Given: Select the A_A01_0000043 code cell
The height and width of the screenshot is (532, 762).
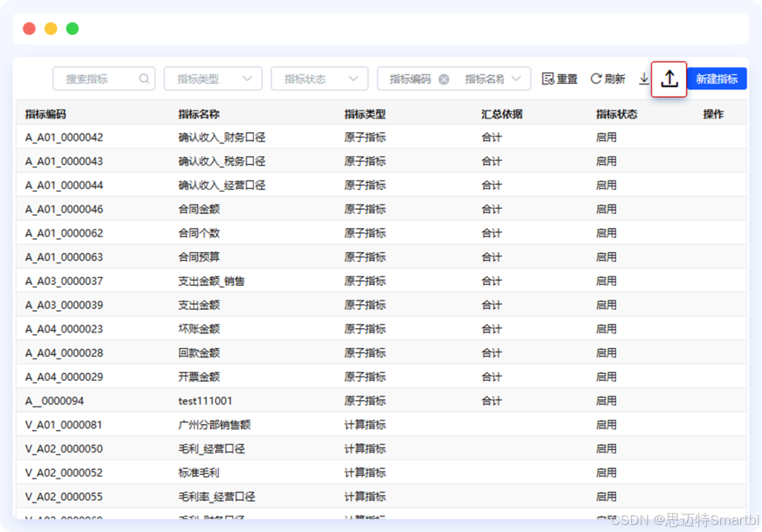Looking at the screenshot, I should 64,162.
